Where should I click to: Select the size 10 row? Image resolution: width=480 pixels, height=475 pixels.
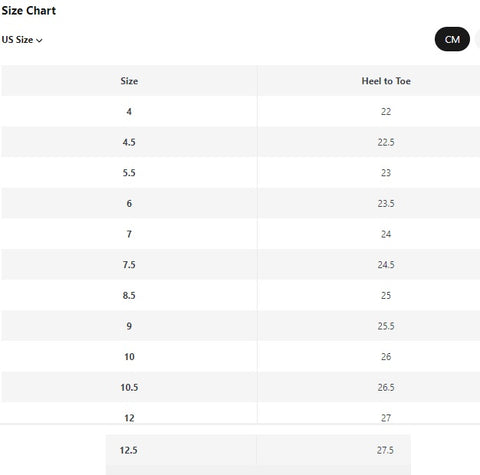click(x=241, y=357)
